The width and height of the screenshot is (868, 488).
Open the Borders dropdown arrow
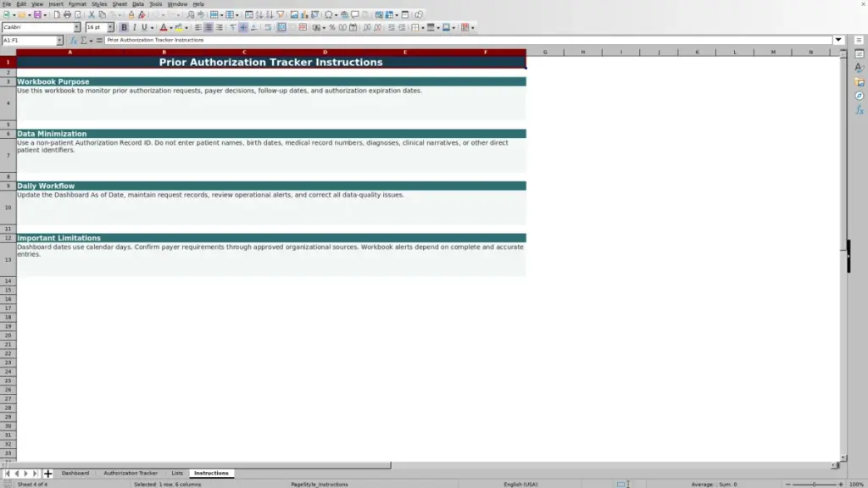click(423, 28)
